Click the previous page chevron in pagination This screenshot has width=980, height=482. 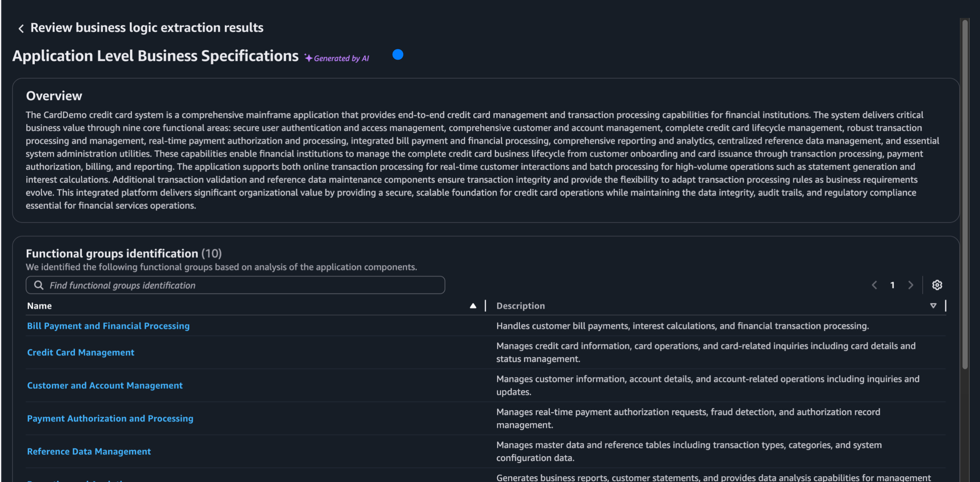tap(874, 285)
